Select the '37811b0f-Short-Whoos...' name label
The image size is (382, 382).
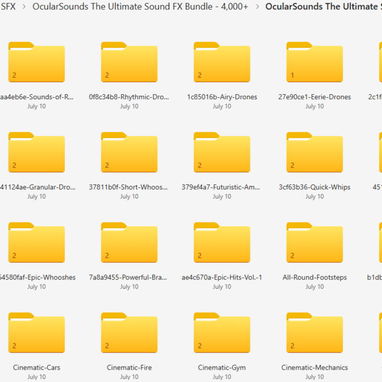(128, 187)
